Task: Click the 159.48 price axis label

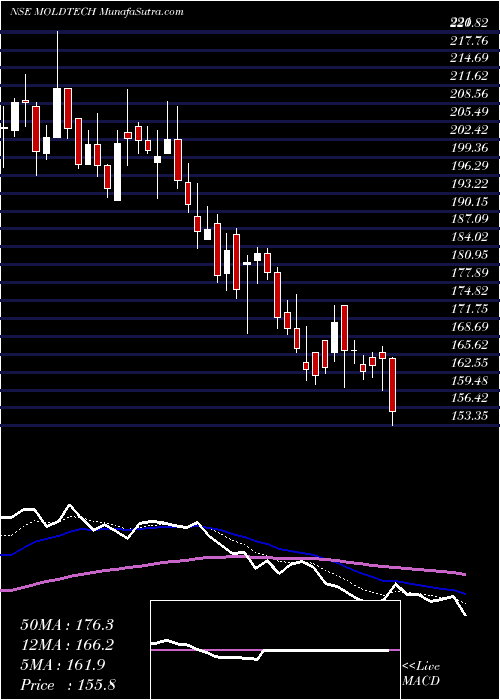Action: click(x=469, y=380)
